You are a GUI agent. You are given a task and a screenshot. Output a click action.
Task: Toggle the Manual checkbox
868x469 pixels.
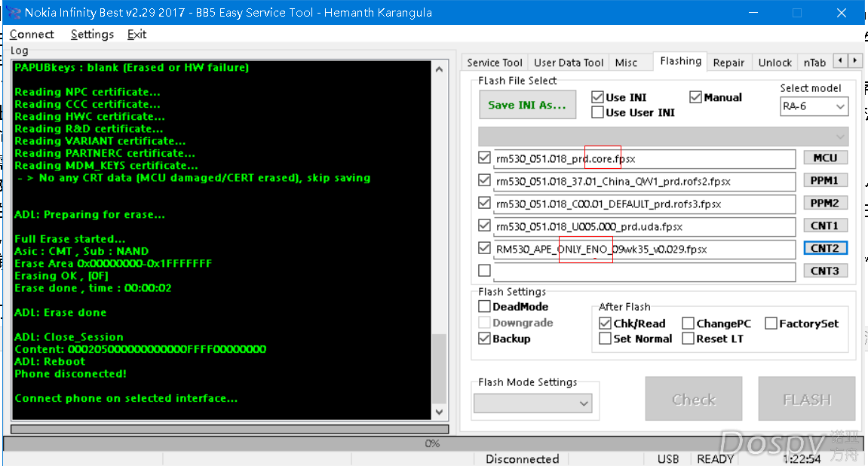point(696,97)
